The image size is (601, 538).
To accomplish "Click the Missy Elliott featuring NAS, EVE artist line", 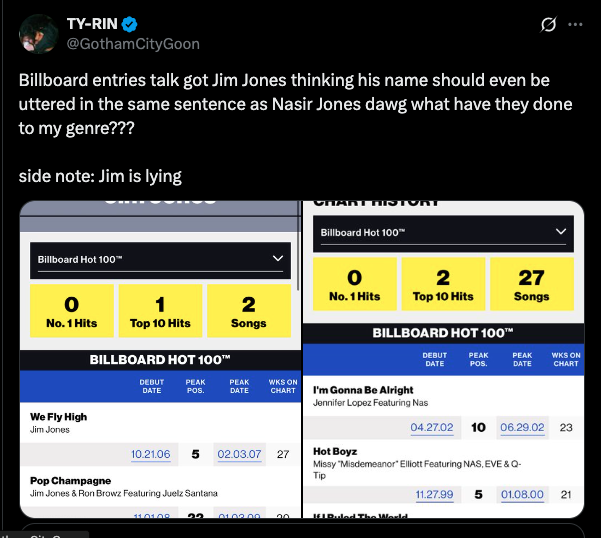I will (x=417, y=469).
